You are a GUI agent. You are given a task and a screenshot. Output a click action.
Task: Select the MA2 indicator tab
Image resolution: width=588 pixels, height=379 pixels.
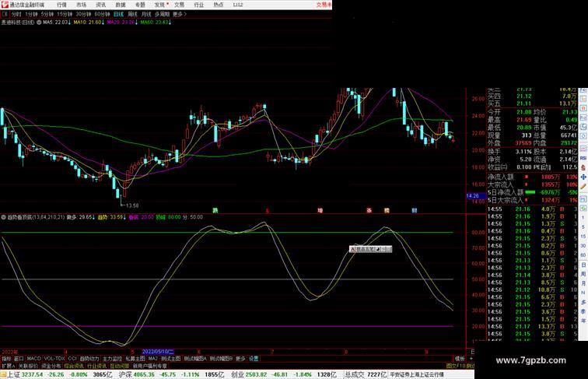pyautogui.click(x=152, y=359)
